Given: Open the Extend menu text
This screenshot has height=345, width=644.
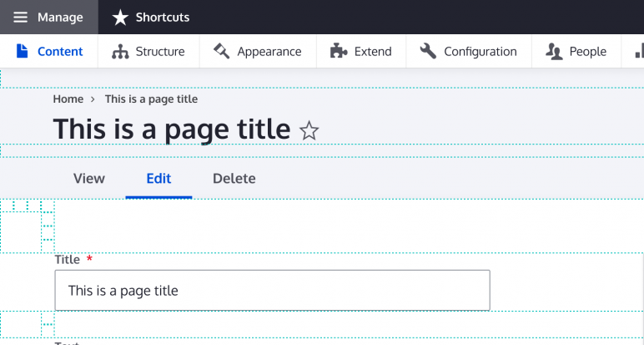Looking at the screenshot, I should [373, 51].
